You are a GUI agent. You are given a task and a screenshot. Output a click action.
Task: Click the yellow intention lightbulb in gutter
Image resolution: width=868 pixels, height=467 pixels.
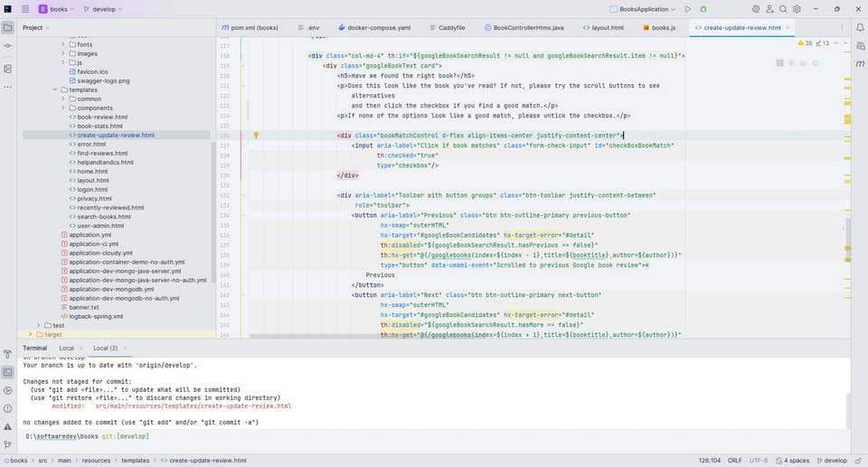tap(256, 135)
